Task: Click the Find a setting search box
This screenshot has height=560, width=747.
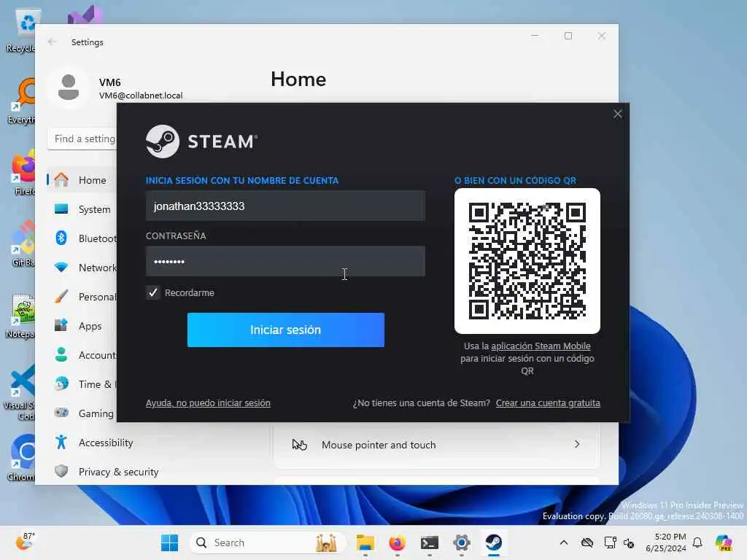Action: [82, 139]
